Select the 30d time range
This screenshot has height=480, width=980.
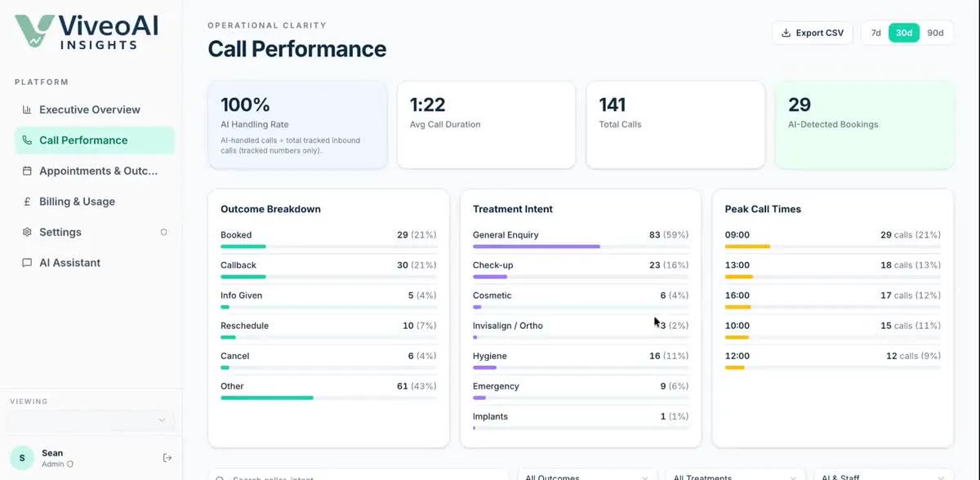click(x=904, y=33)
